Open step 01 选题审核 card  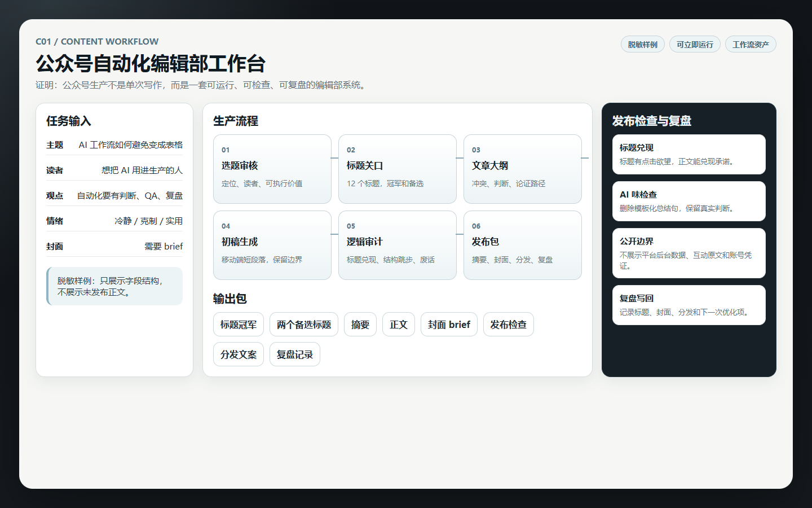click(x=272, y=169)
